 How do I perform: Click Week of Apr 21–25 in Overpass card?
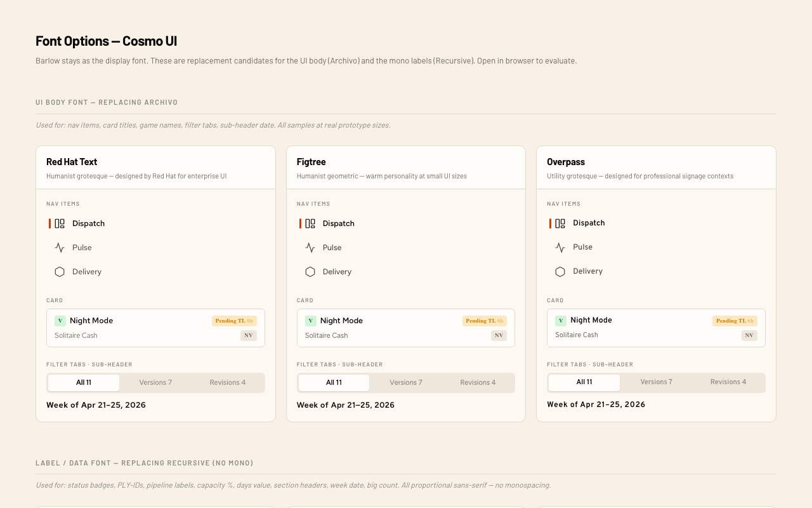596,404
